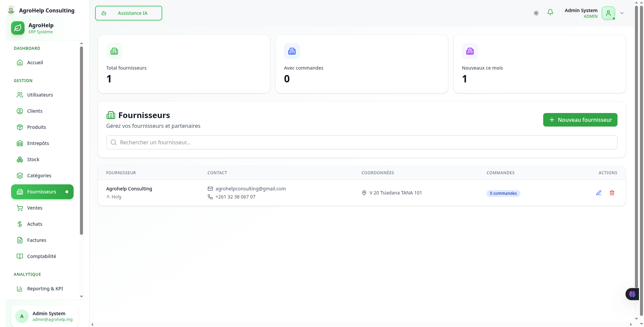Open the Admin System profile card in sidebar

point(45,316)
